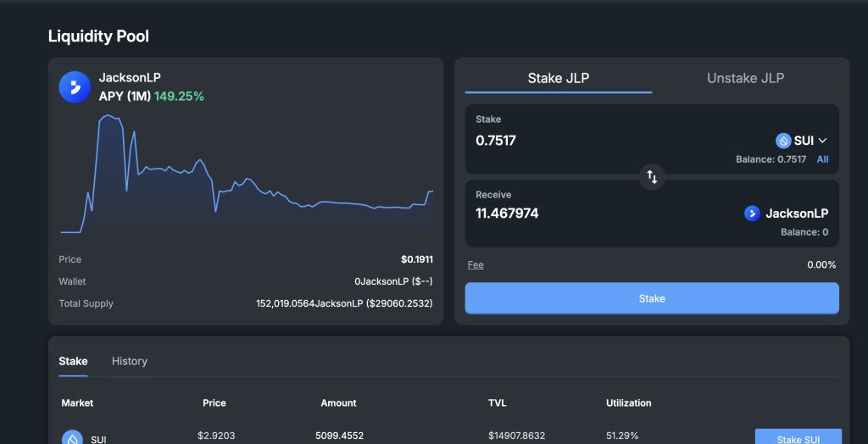Click the Stake SUI button in the table
This screenshot has height=444, width=868.
pyautogui.click(x=798, y=436)
